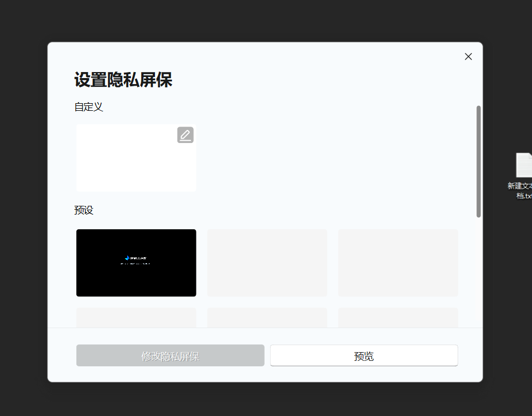The image size is (532, 416).
Task: Close the 设置隐私屏保 dialog
Action: point(468,57)
